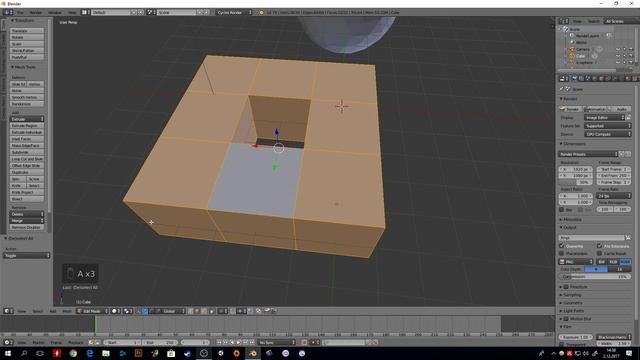
Task: Open the Window menu in top bar
Action: click(x=55, y=13)
